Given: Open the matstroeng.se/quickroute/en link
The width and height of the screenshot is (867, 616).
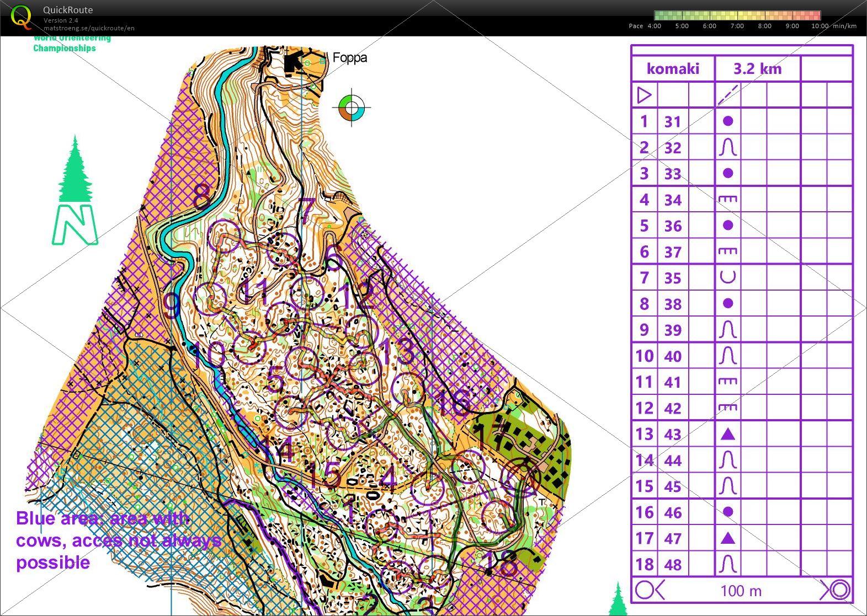Looking at the screenshot, I should pos(89,28).
